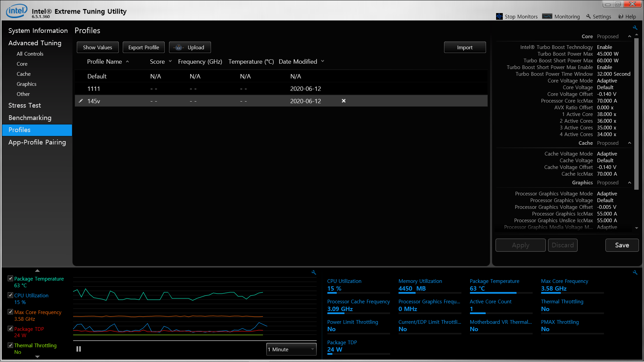Screen dimensions: 644x362
Task: Rename 145v profile using pencil icon
Action: coord(80,101)
